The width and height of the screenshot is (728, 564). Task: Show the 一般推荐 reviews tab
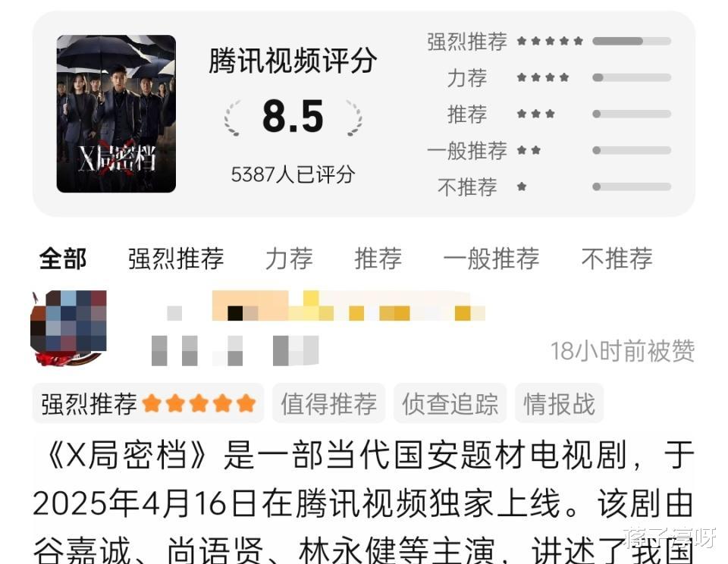(491, 258)
